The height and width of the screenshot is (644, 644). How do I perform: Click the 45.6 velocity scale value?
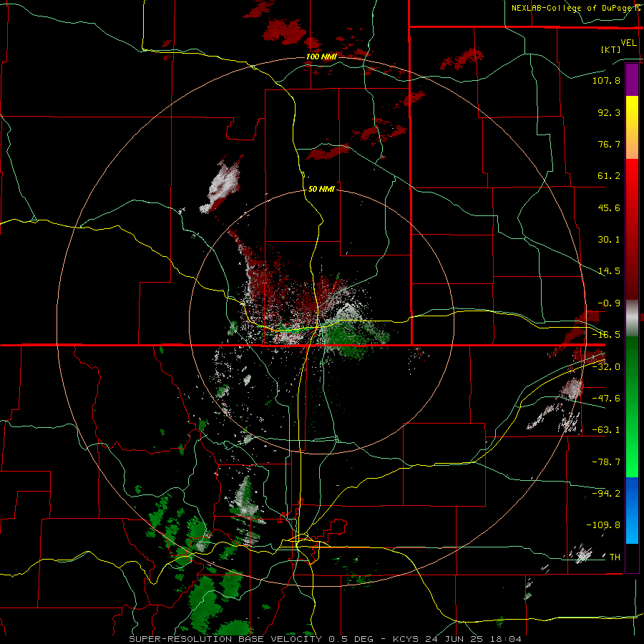pyautogui.click(x=609, y=208)
